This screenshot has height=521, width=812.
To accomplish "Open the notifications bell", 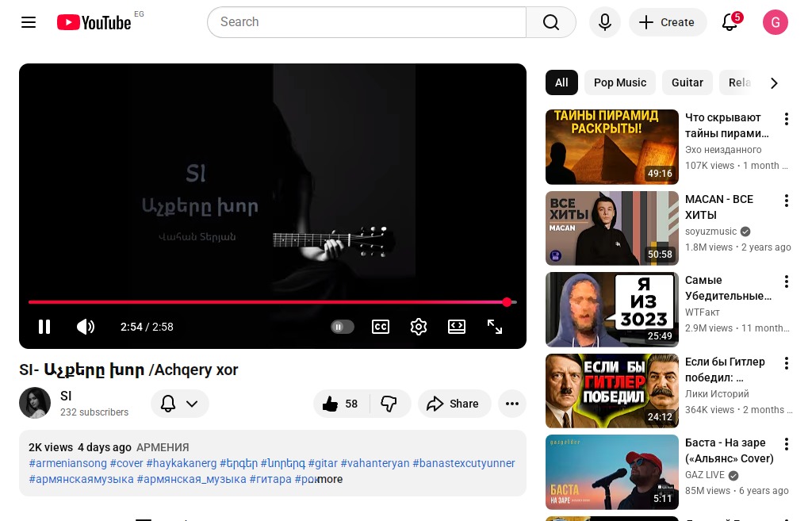I will click(730, 22).
